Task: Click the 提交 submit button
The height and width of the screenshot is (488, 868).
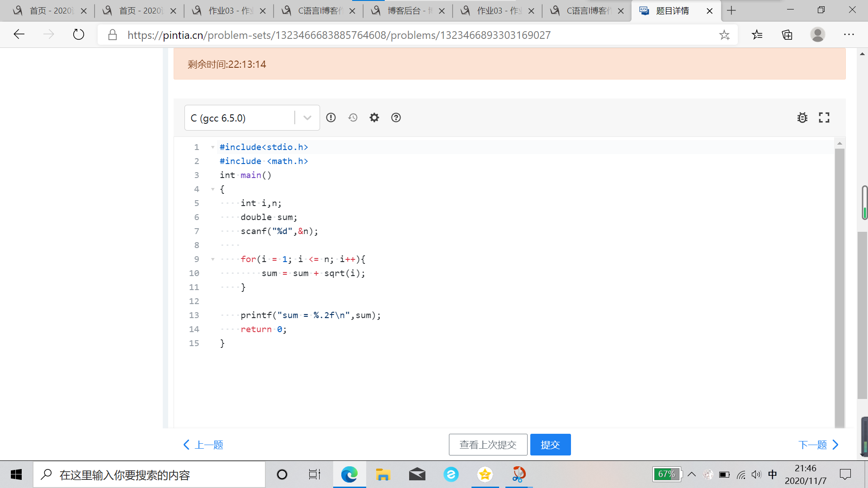Action: 550,445
